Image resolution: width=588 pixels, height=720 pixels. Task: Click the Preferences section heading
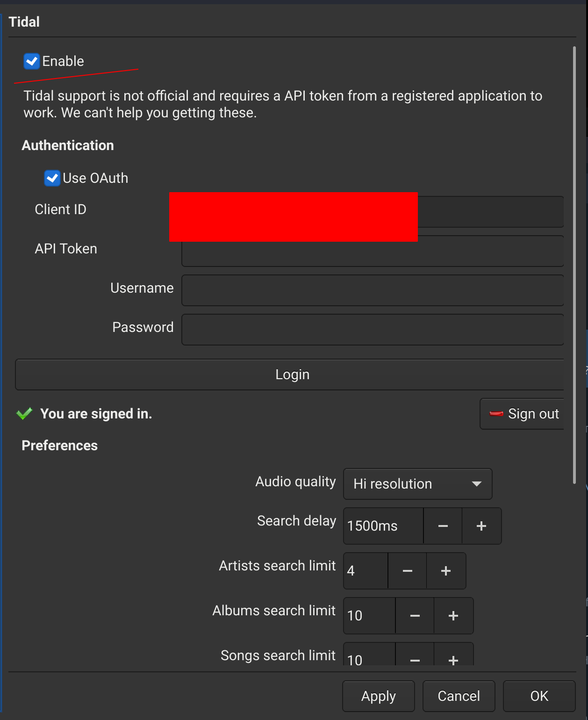pos(60,446)
